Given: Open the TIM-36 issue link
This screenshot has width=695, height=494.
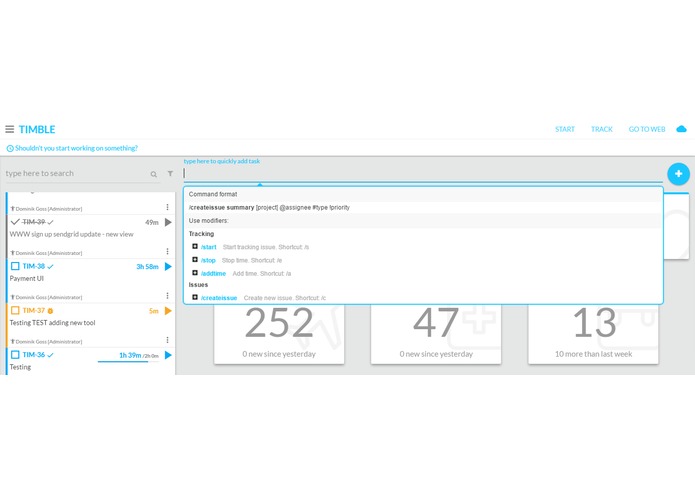Looking at the screenshot, I should (x=34, y=355).
